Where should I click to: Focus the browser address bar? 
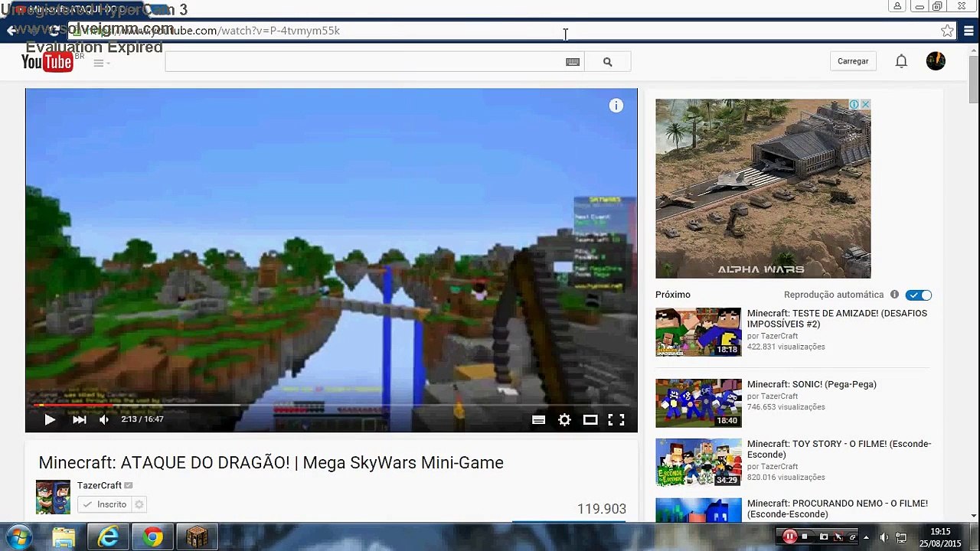505,31
